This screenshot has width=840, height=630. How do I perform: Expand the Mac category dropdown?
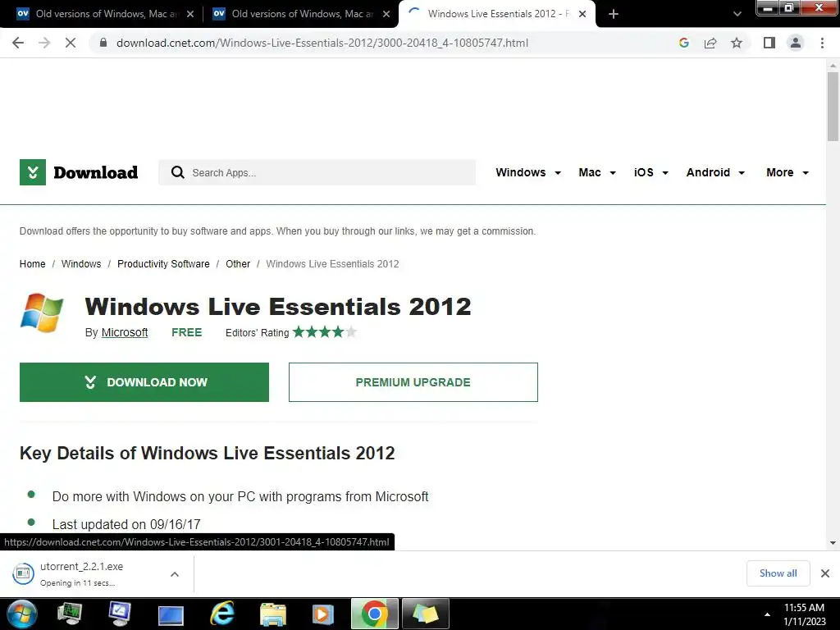[597, 172]
